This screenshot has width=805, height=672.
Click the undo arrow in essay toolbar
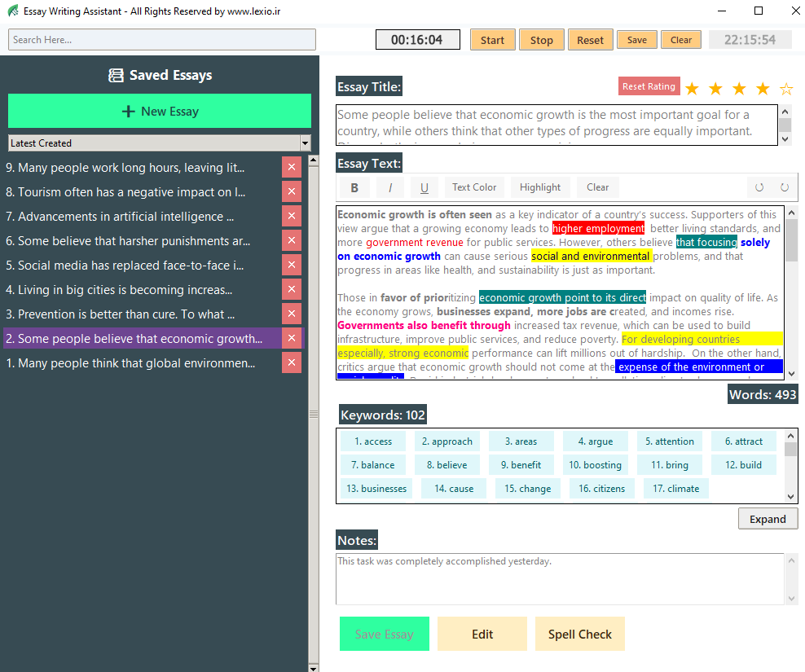(759, 187)
